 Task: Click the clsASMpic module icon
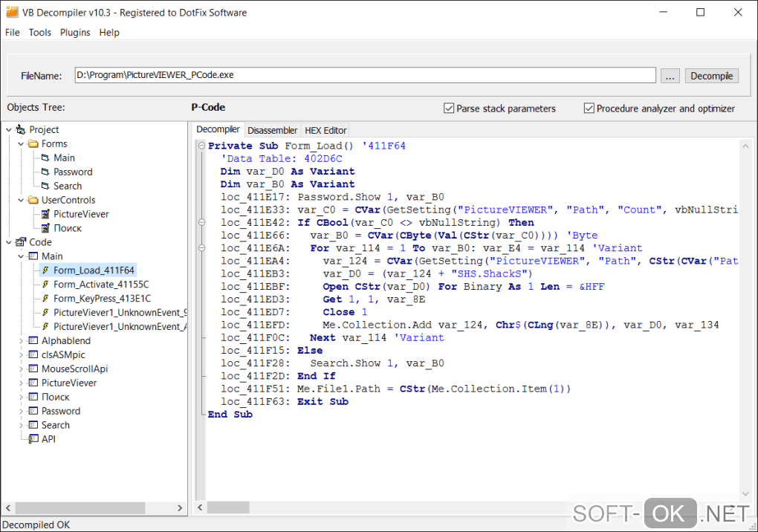click(33, 355)
